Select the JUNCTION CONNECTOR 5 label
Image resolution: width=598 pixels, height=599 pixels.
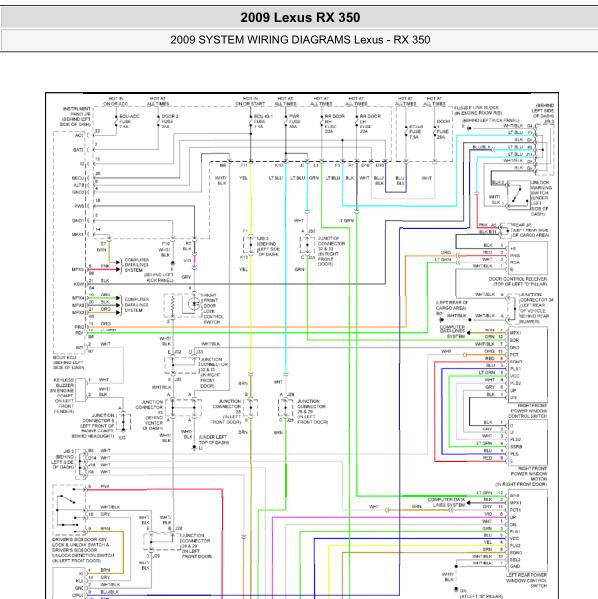[x=93, y=426]
